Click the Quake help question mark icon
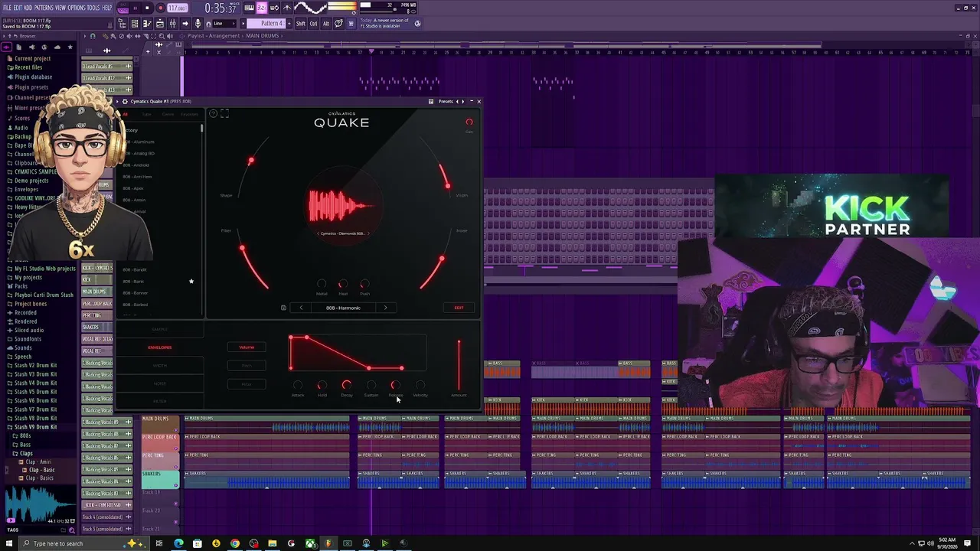This screenshot has height=551, width=980. 214,114
